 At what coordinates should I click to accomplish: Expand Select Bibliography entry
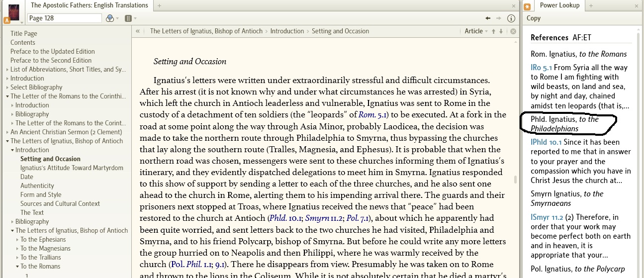tap(7, 88)
